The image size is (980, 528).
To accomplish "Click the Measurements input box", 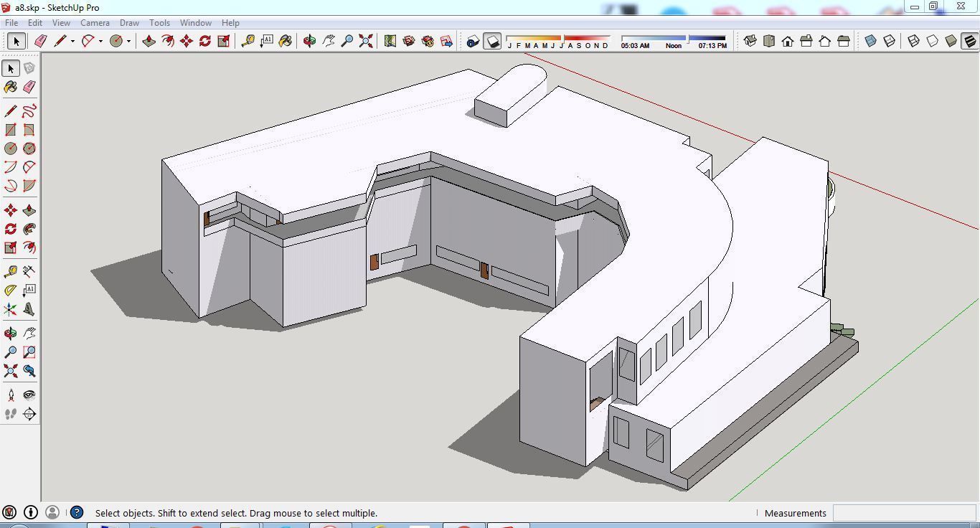I will (904, 513).
